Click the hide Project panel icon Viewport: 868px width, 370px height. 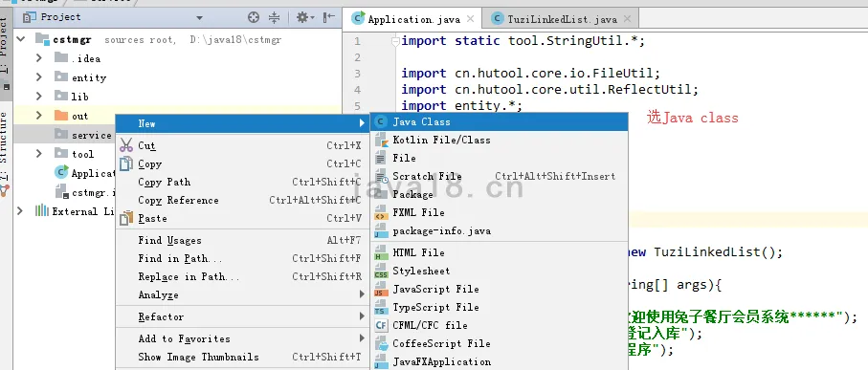329,18
